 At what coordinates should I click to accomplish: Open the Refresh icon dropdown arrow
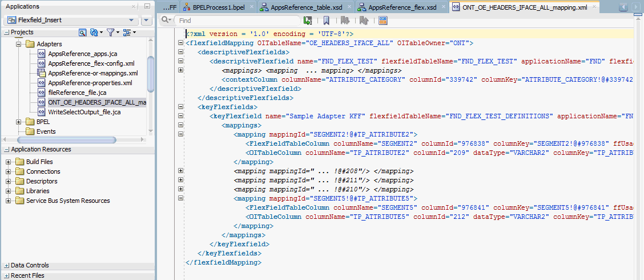[x=102, y=33]
